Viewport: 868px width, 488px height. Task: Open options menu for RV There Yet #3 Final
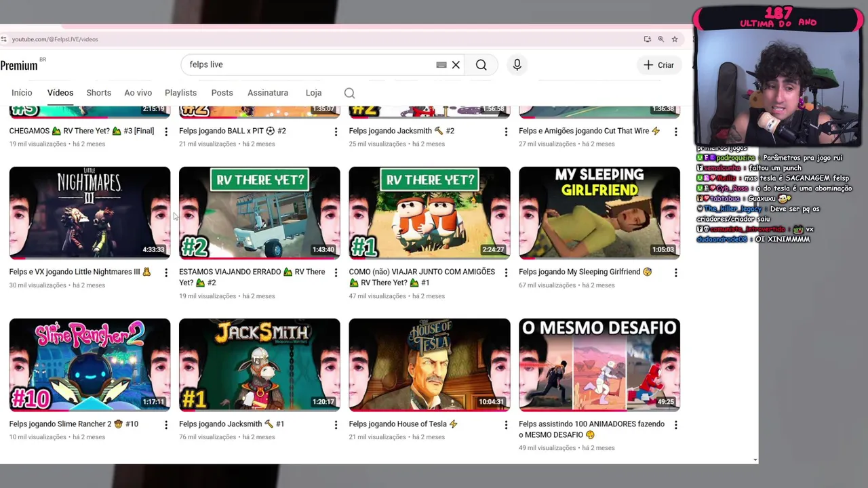pyautogui.click(x=166, y=131)
